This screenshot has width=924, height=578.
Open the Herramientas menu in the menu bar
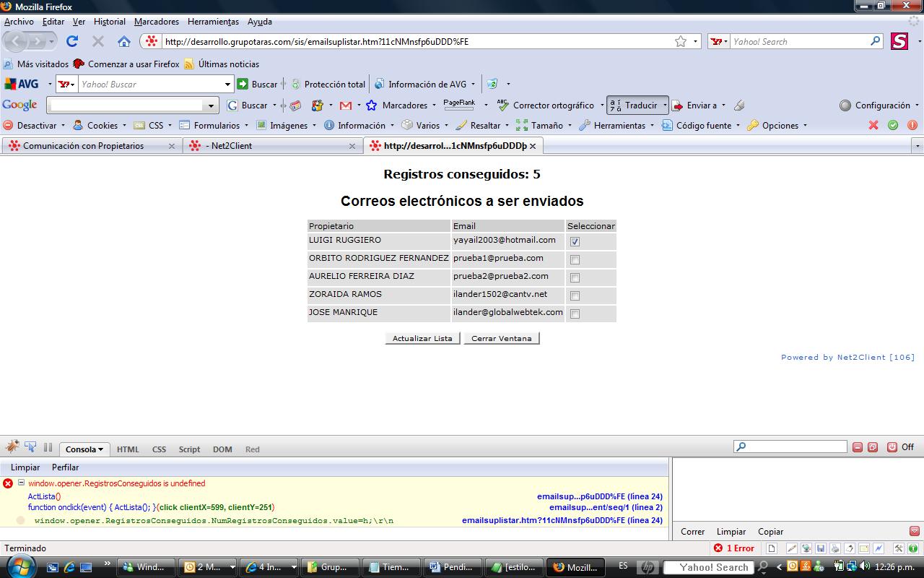(x=213, y=22)
